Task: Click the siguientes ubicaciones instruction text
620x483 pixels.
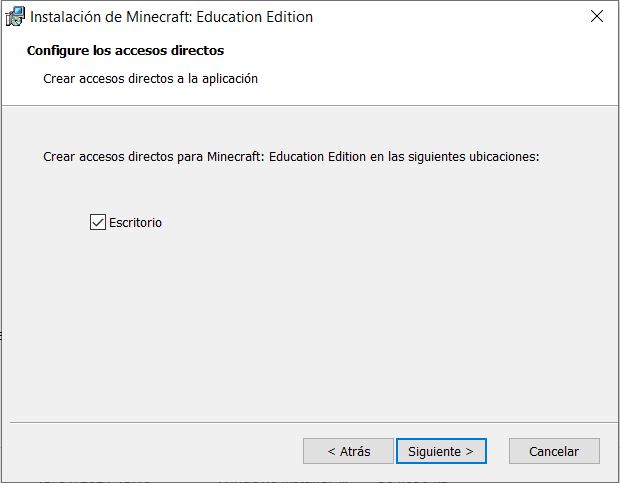Action: (x=291, y=157)
